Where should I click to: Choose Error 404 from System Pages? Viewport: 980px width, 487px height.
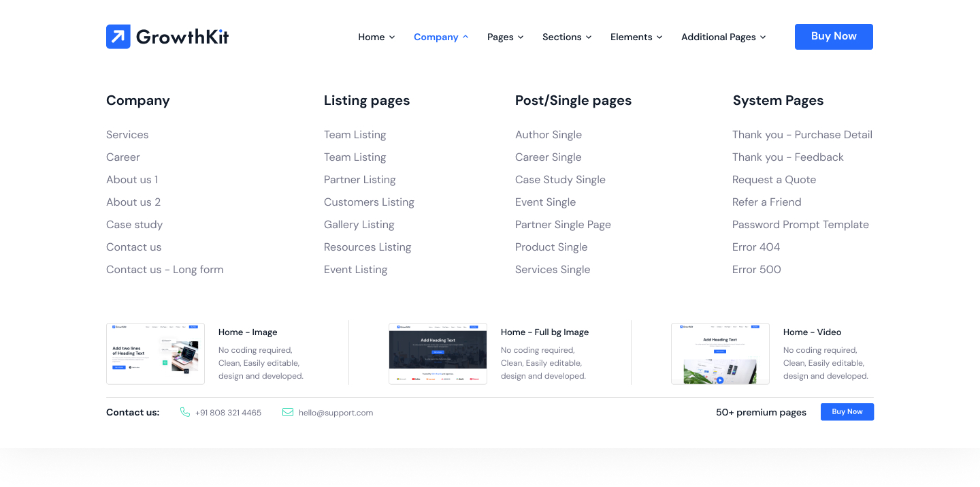[756, 247]
